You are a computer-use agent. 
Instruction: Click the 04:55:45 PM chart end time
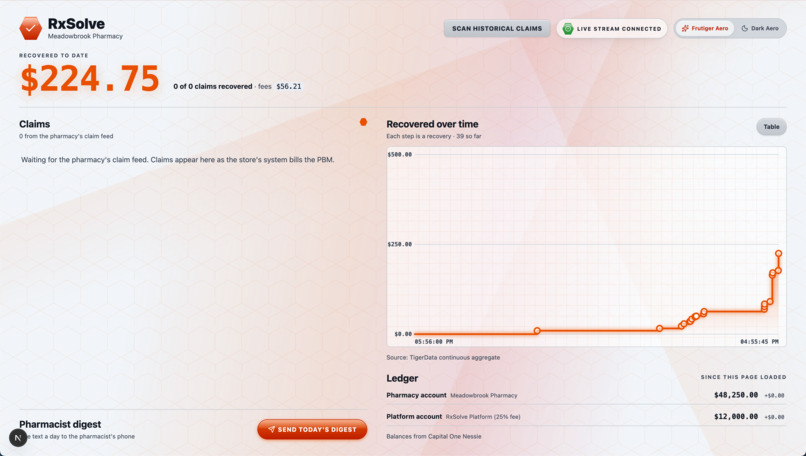(759, 341)
